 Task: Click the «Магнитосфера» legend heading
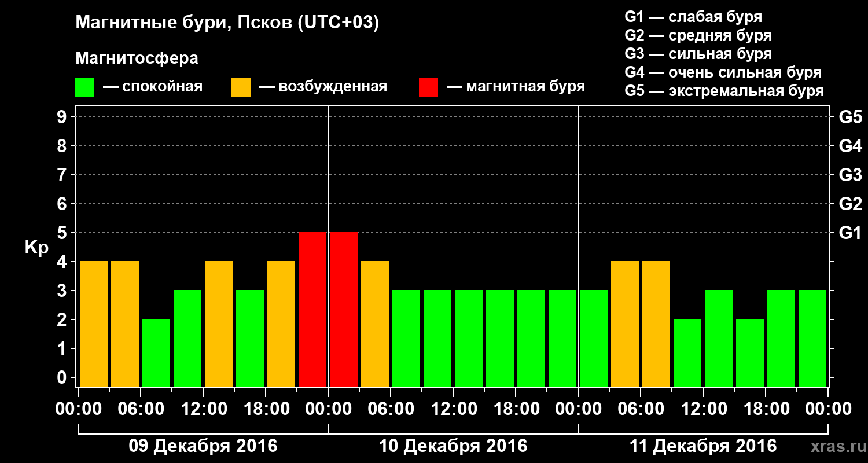pos(137,58)
